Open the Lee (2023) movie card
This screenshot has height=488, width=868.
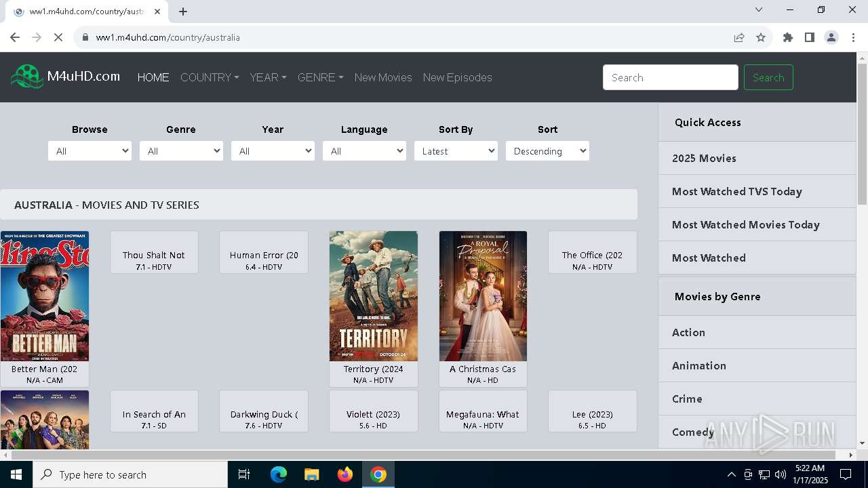[x=592, y=411]
